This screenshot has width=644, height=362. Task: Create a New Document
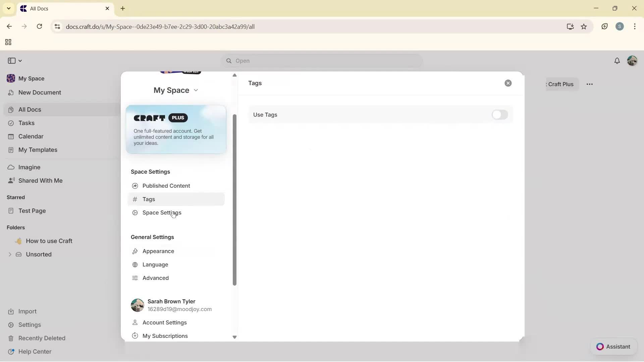pyautogui.click(x=39, y=93)
